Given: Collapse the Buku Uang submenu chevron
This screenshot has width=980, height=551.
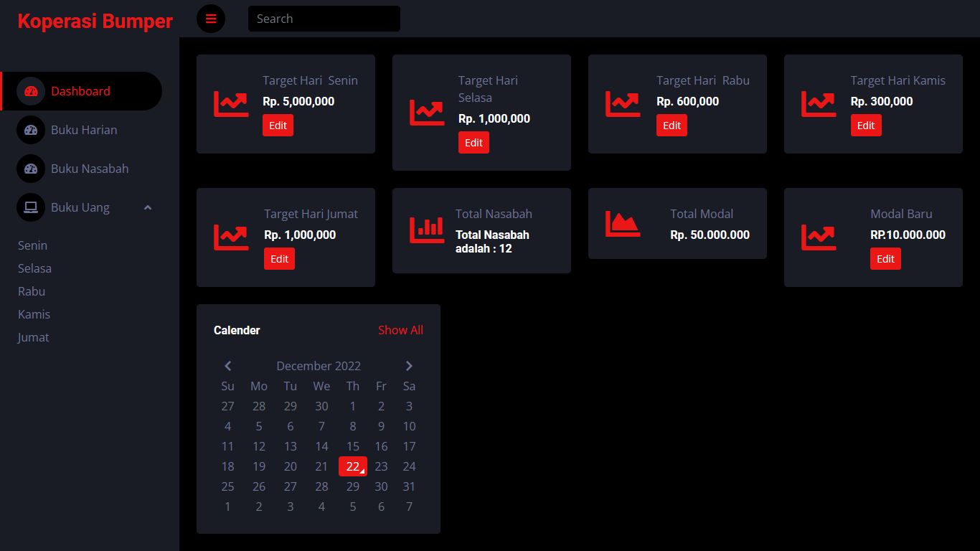Looking at the screenshot, I should (148, 207).
